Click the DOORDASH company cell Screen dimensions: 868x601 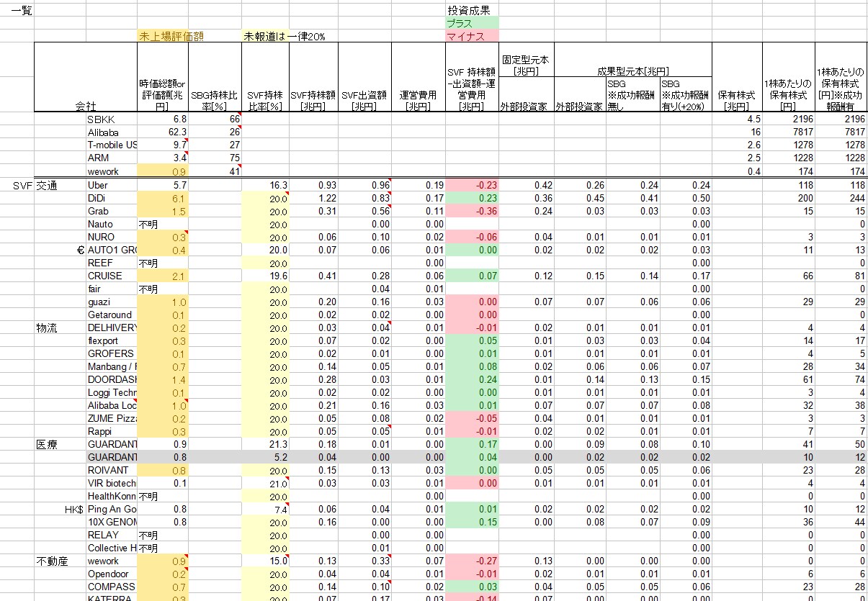click(112, 379)
